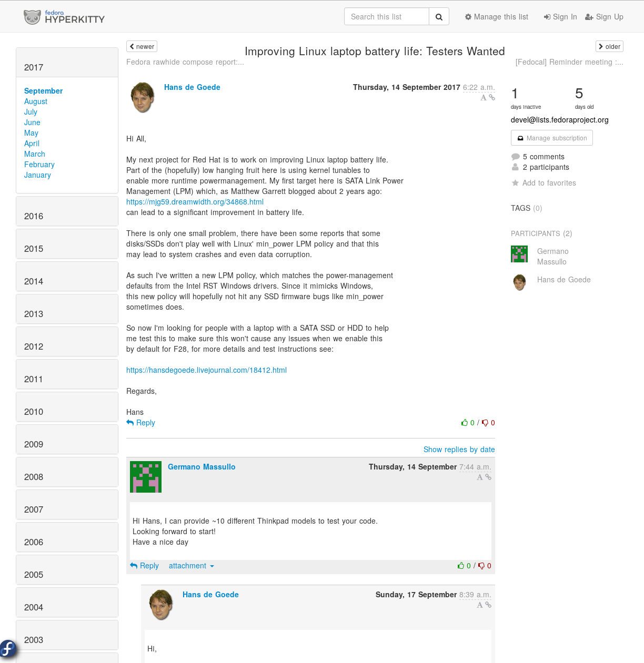Open the attachment dropdown

(191, 566)
